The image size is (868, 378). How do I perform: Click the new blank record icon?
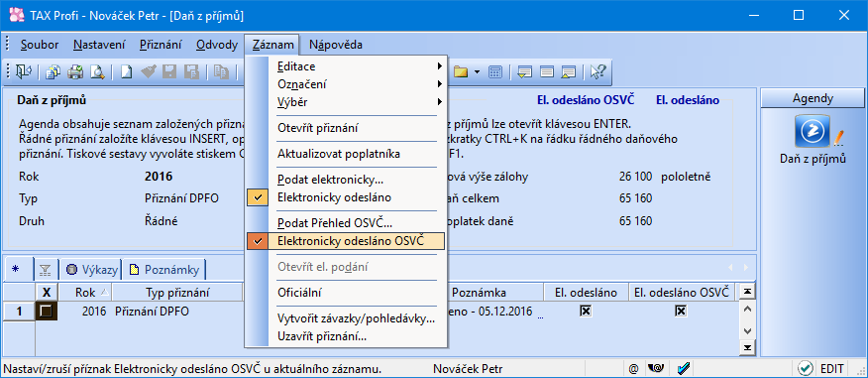(126, 71)
